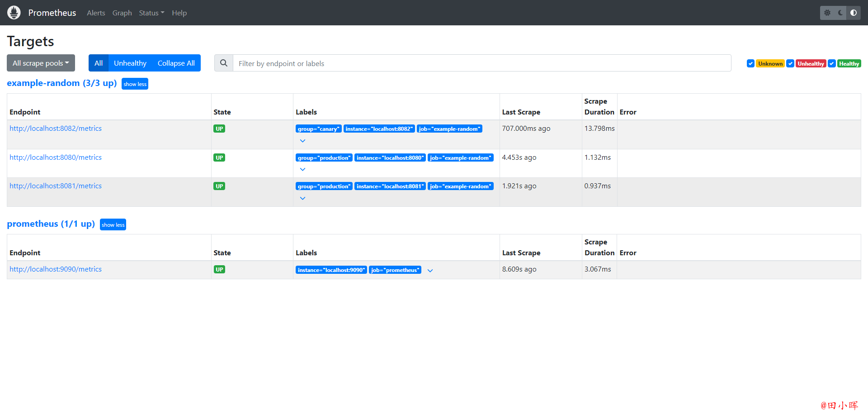Select the "1.921s ago" last scrape value
868x420 pixels.
point(519,186)
